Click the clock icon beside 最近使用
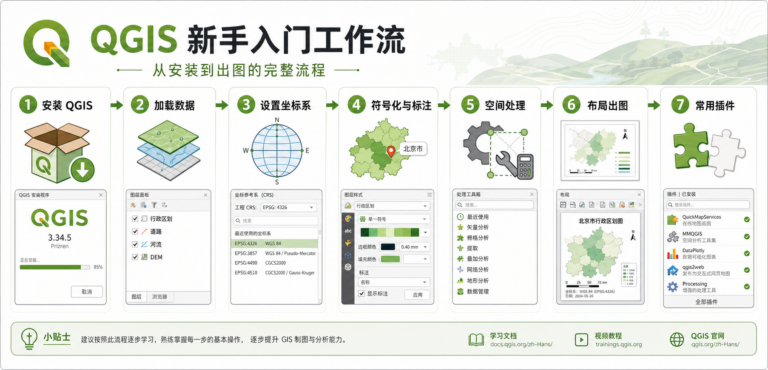The width and height of the screenshot is (768, 370). click(x=460, y=217)
